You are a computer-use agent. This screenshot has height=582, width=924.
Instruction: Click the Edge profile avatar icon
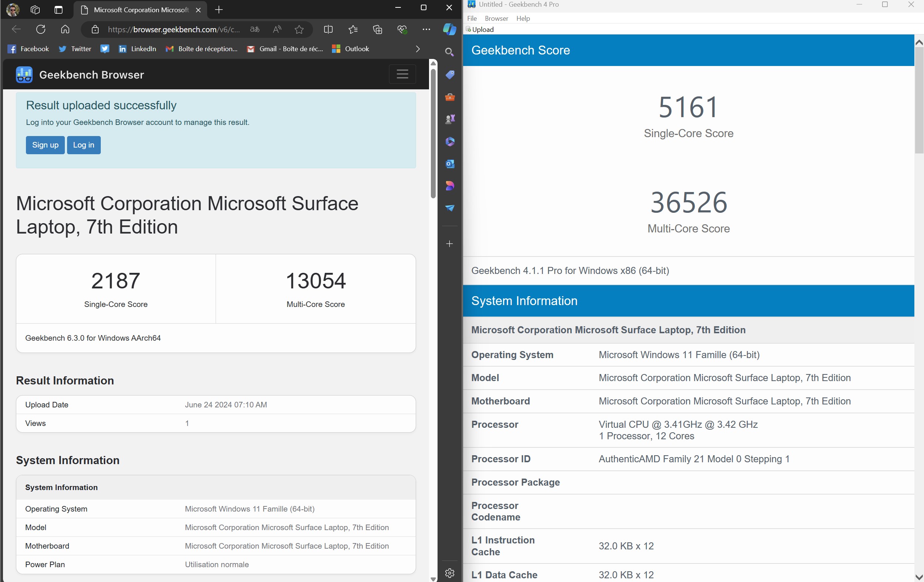[13, 10]
